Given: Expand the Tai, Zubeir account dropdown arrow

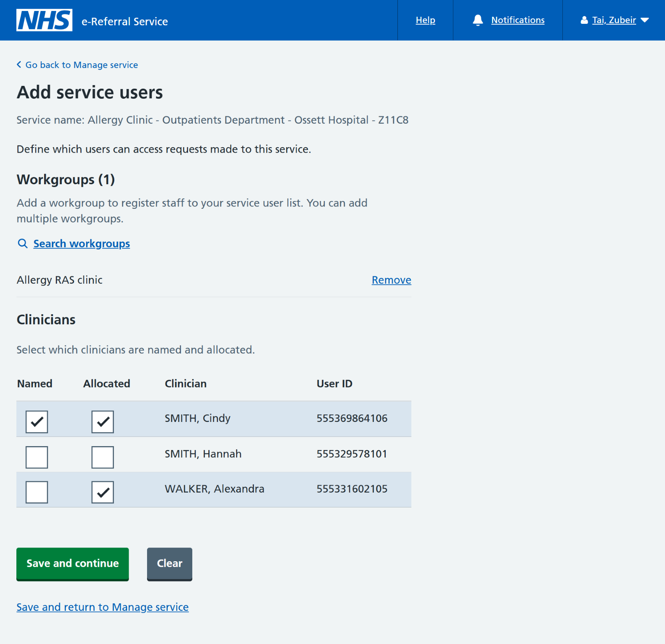Looking at the screenshot, I should tap(645, 20).
